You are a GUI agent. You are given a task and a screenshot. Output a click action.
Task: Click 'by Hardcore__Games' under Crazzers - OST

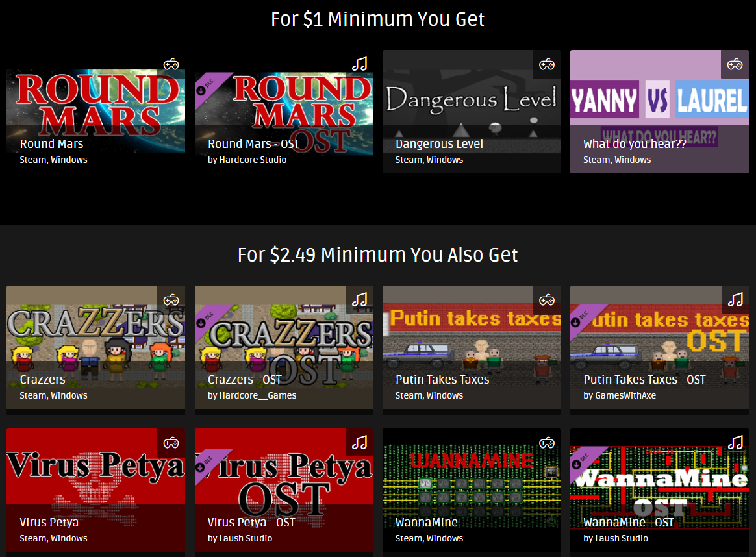[252, 395]
